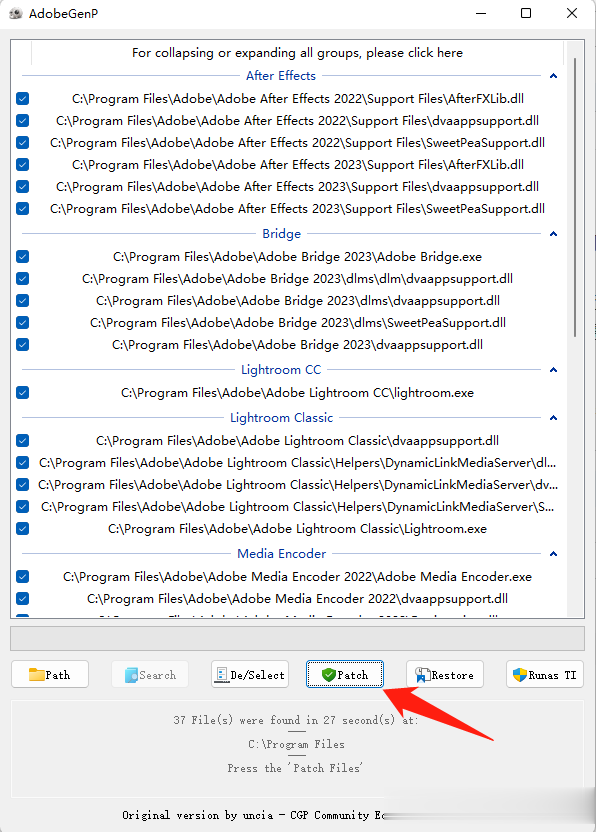Click 'Press the Patch Files' hint text
The width and height of the screenshot is (596, 832).
(x=295, y=768)
